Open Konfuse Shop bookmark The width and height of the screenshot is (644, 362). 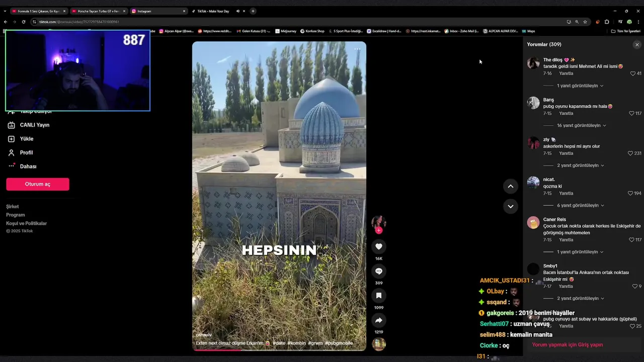pos(312,31)
